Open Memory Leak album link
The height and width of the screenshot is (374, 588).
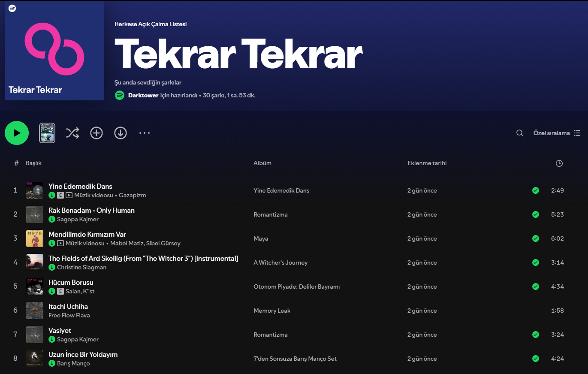[x=272, y=311]
